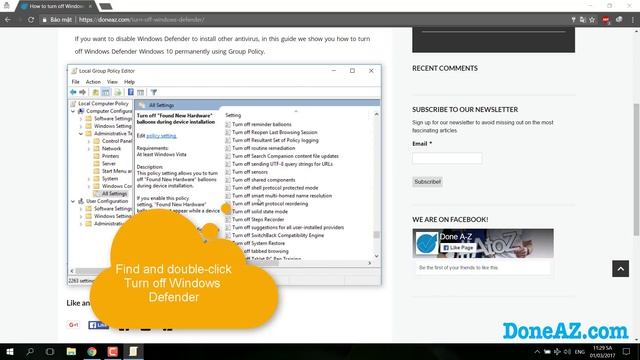The image size is (640, 360).
Task: Click the Google +1 share button
Action: click(x=73, y=324)
